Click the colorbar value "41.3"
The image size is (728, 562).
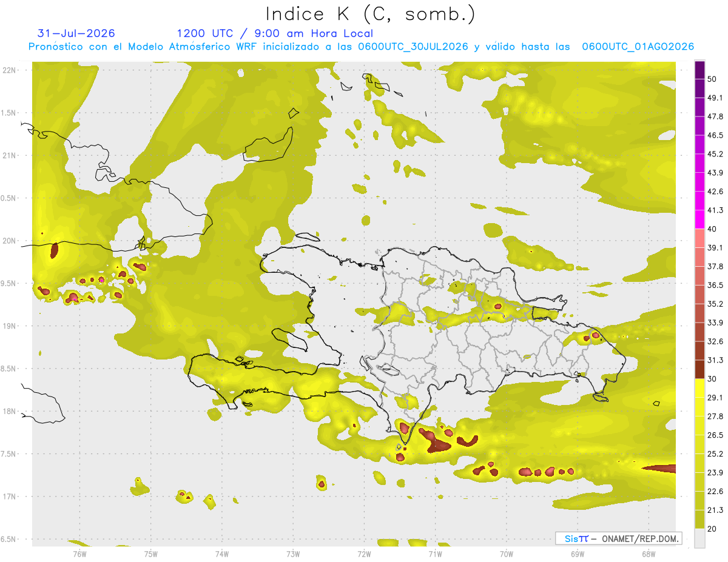tap(715, 210)
